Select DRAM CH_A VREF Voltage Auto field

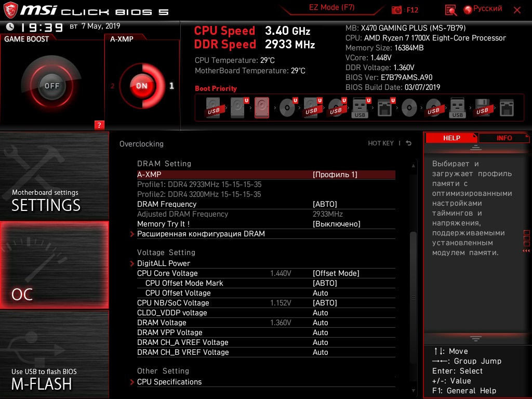click(320, 342)
